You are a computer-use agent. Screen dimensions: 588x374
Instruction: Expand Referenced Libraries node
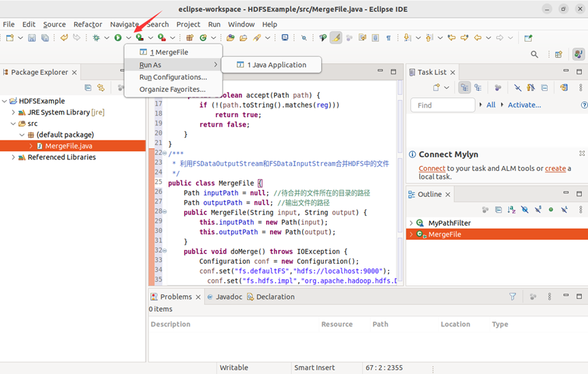(13, 157)
